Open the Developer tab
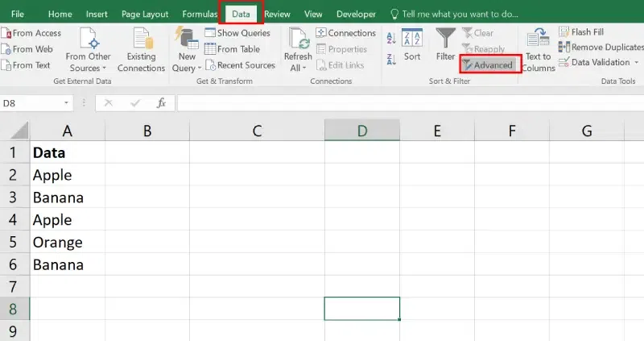The height and width of the screenshot is (341, 644). click(x=356, y=14)
